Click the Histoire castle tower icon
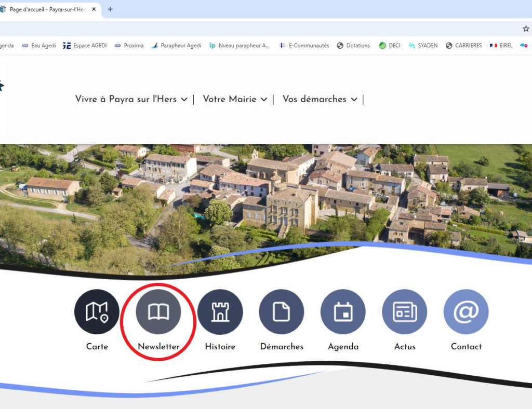The width and height of the screenshot is (532, 409). click(x=220, y=311)
